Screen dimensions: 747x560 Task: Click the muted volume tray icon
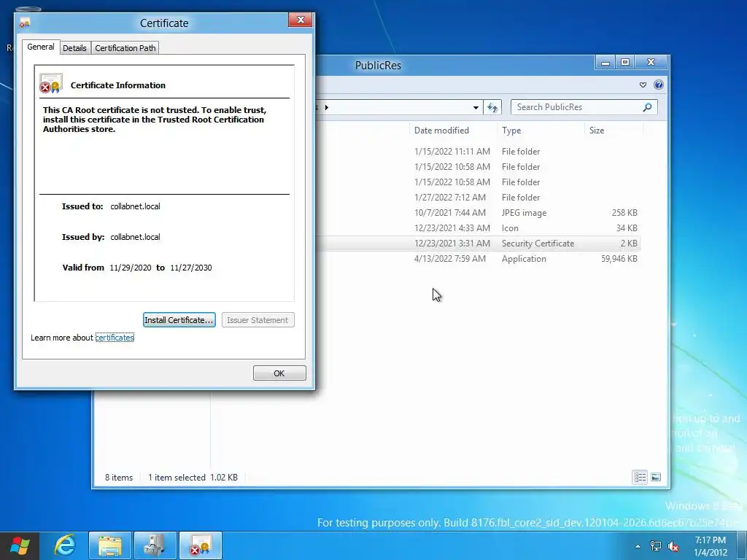[x=673, y=546]
